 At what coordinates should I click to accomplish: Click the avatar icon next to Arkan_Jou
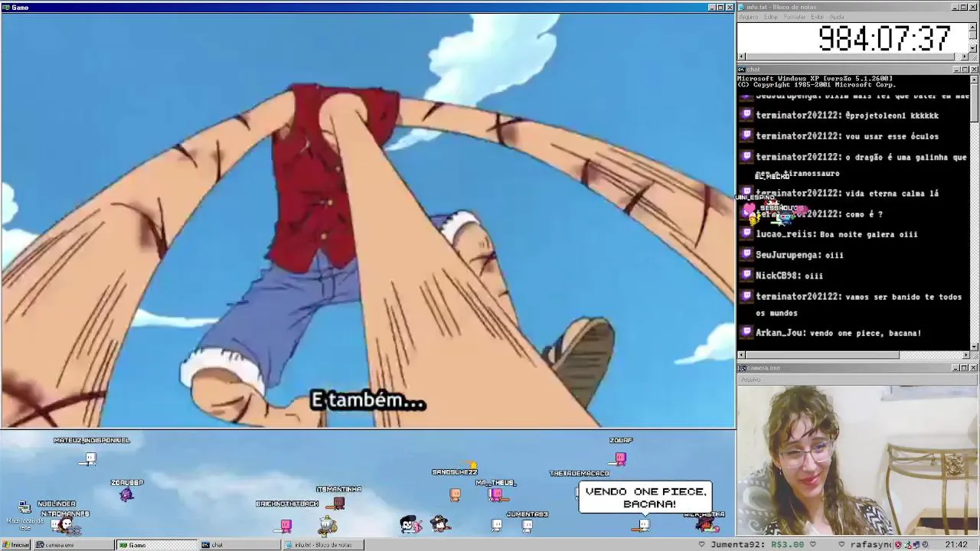[746, 332]
